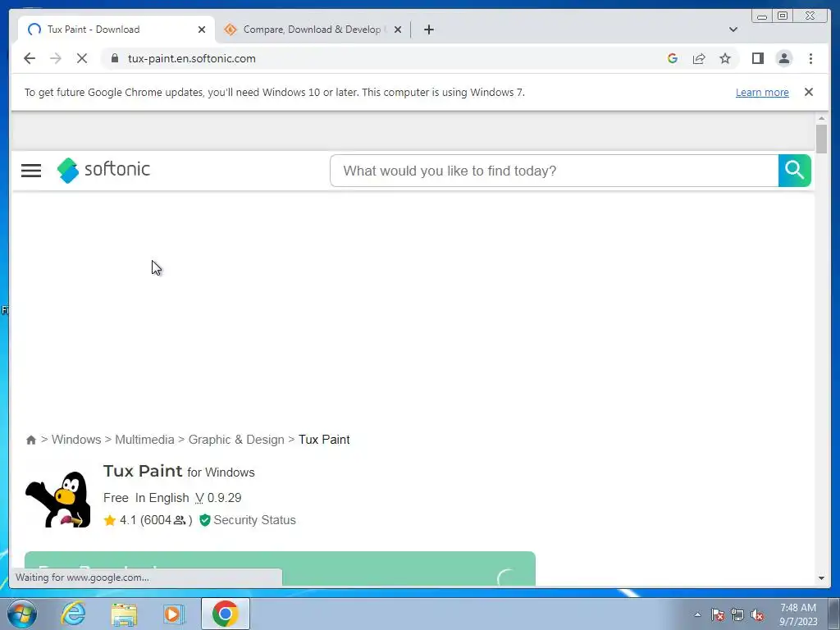
Task: Go to Softonic home via logo
Action: coord(103,170)
